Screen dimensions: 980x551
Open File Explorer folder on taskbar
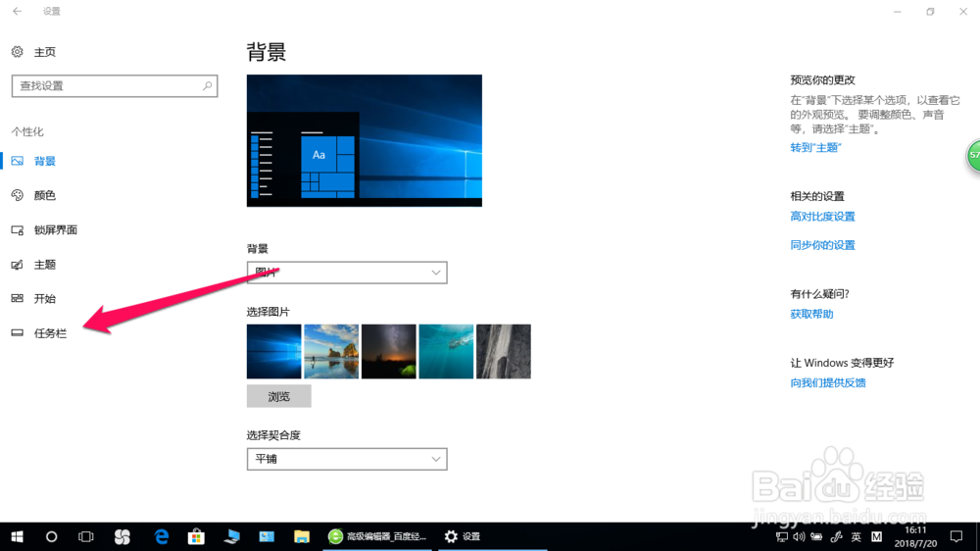[302, 536]
